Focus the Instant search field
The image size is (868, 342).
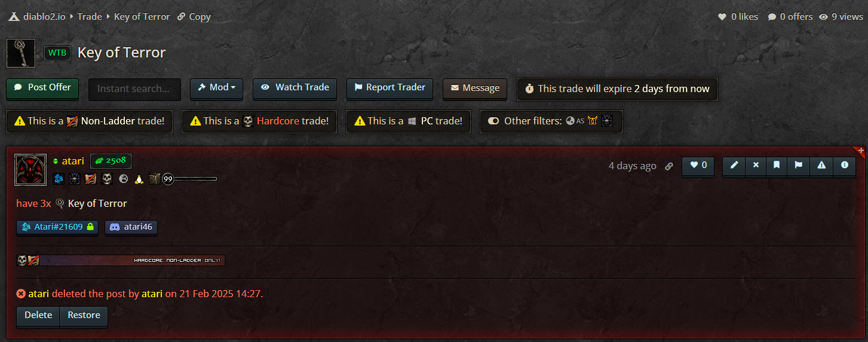tap(135, 89)
